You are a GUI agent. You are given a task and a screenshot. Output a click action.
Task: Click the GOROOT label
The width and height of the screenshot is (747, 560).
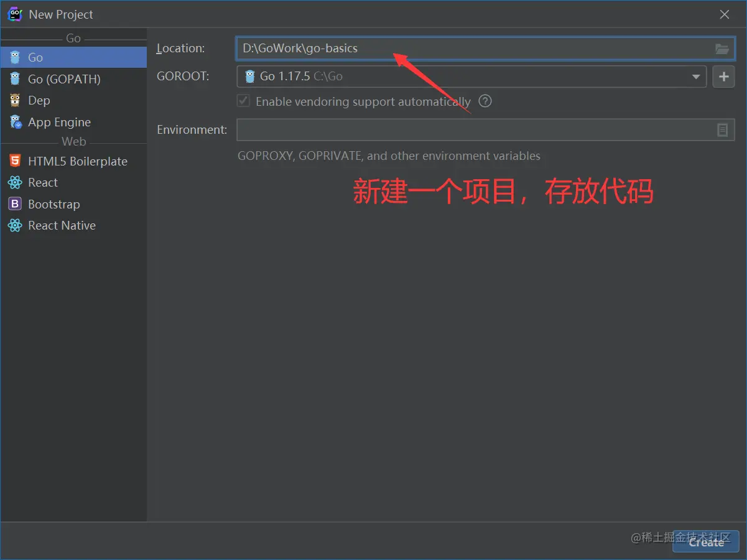point(183,77)
